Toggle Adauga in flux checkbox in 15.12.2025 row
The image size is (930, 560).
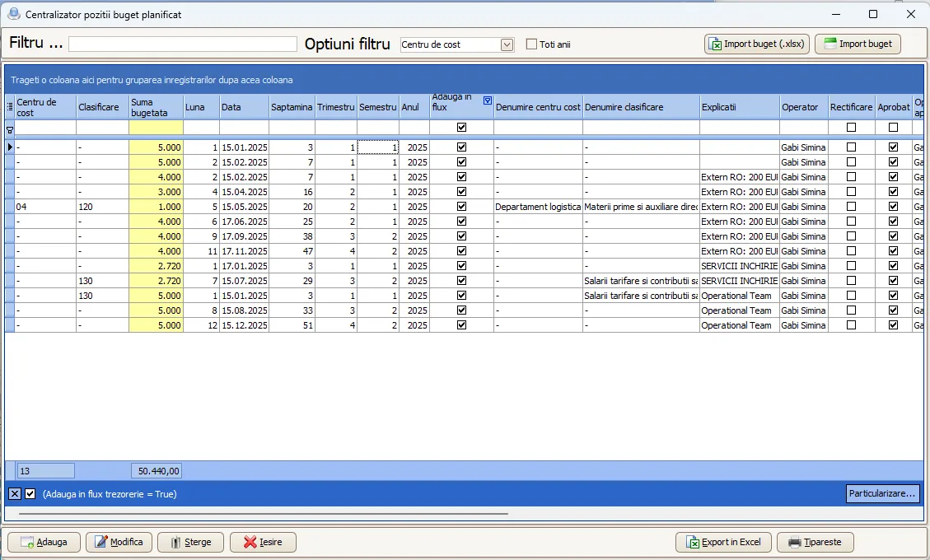pyautogui.click(x=461, y=325)
